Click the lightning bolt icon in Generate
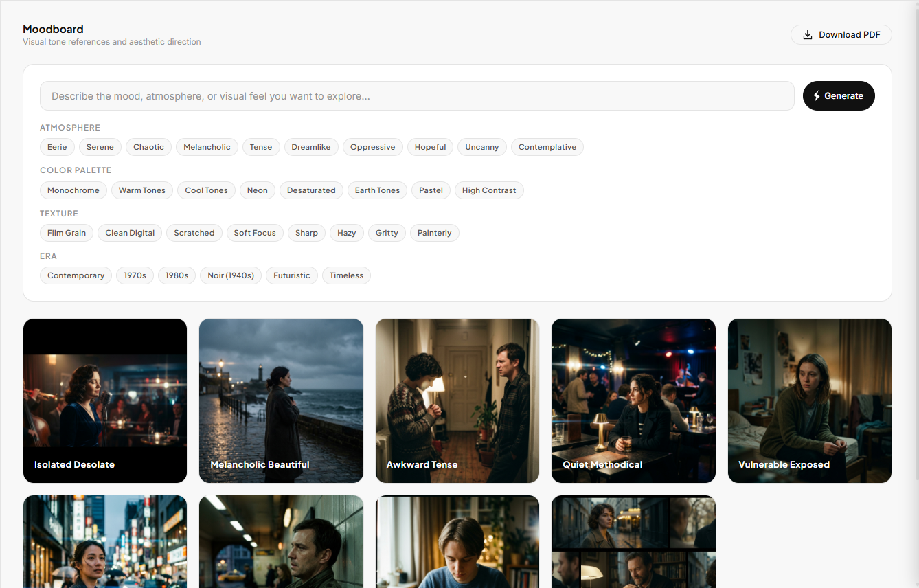The width and height of the screenshot is (919, 588). [817, 96]
